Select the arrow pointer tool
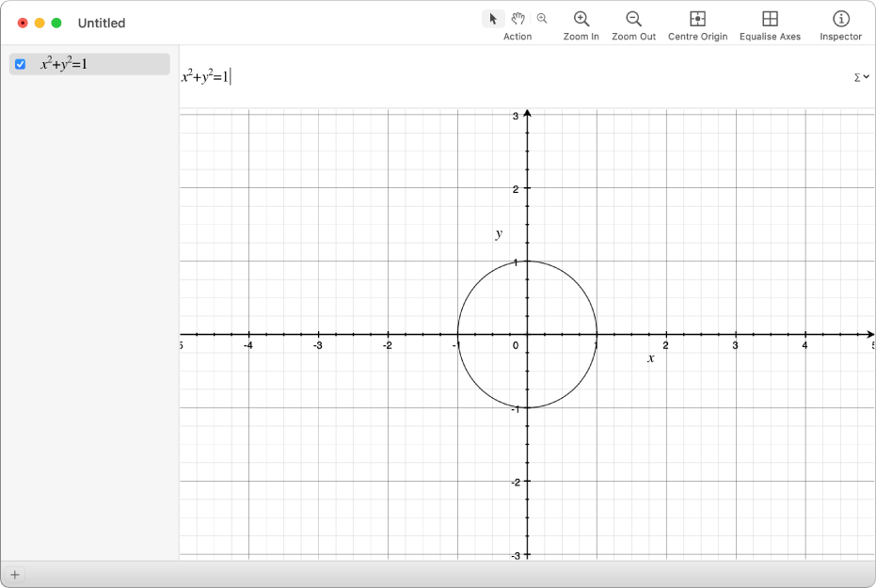The width and height of the screenshot is (876, 588). 493,18
